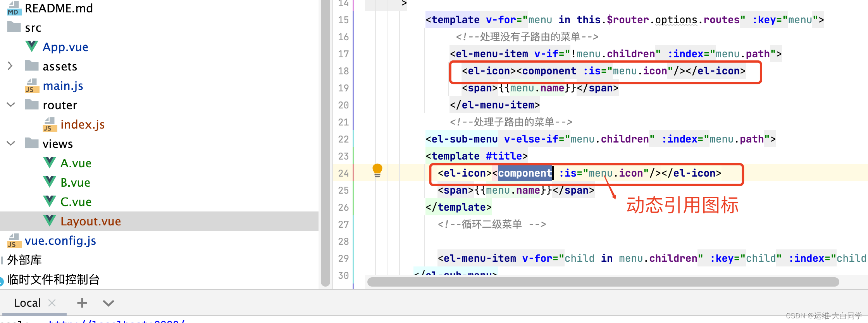Expand the assets folder chevron
868x323 pixels.
10,66
